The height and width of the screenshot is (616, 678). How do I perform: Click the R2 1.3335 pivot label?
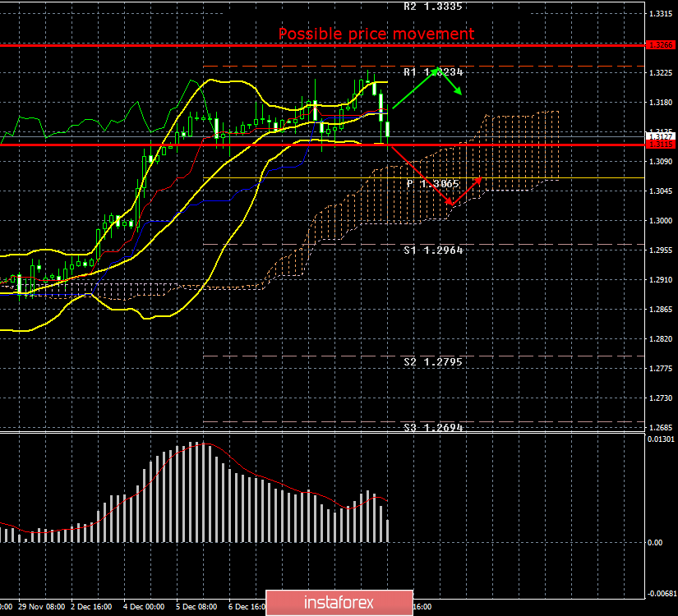pyautogui.click(x=433, y=6)
